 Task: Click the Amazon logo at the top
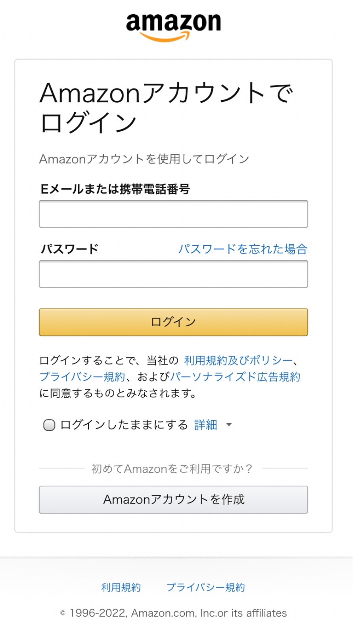tap(173, 26)
